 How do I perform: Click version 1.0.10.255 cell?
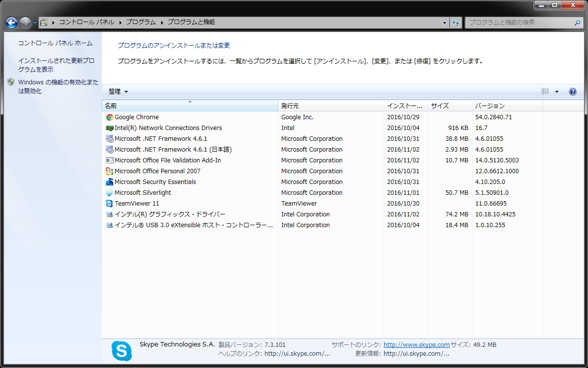pyautogui.click(x=490, y=225)
